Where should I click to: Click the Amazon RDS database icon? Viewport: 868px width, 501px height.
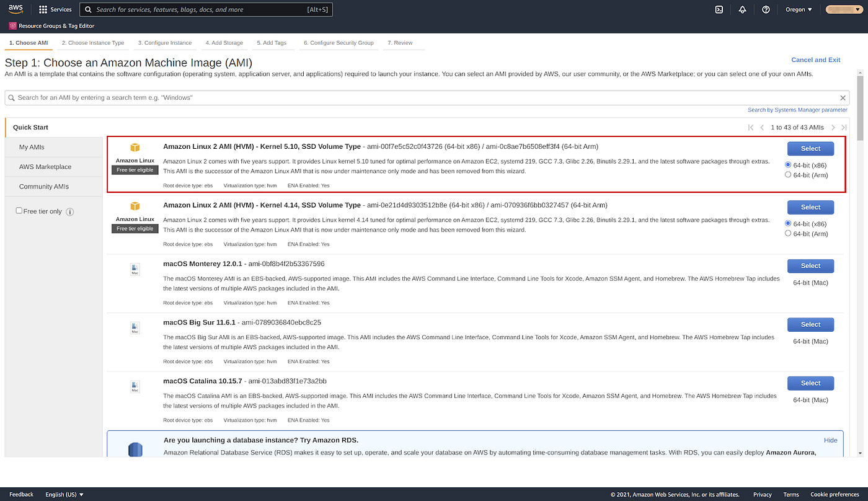click(x=135, y=450)
